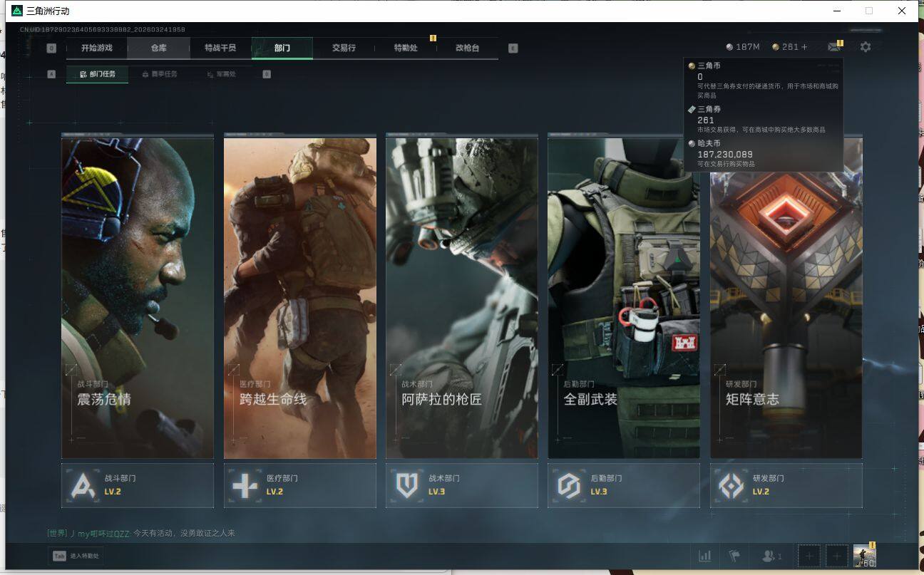924x575 pixels.
Task: Select the 战术部门 LV.3 level label
Action: pos(437,492)
